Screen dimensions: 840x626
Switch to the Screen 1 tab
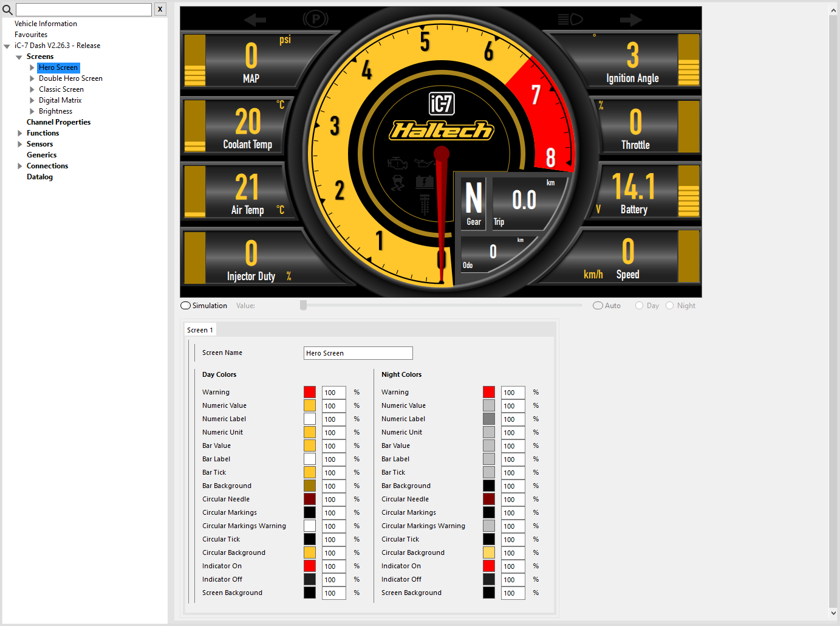coord(200,330)
